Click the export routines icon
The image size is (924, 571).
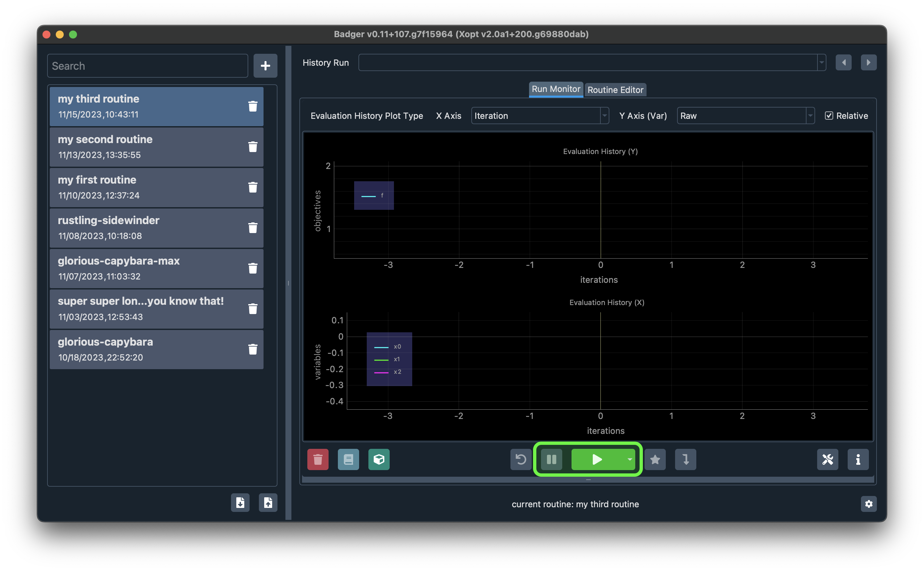[x=240, y=503]
